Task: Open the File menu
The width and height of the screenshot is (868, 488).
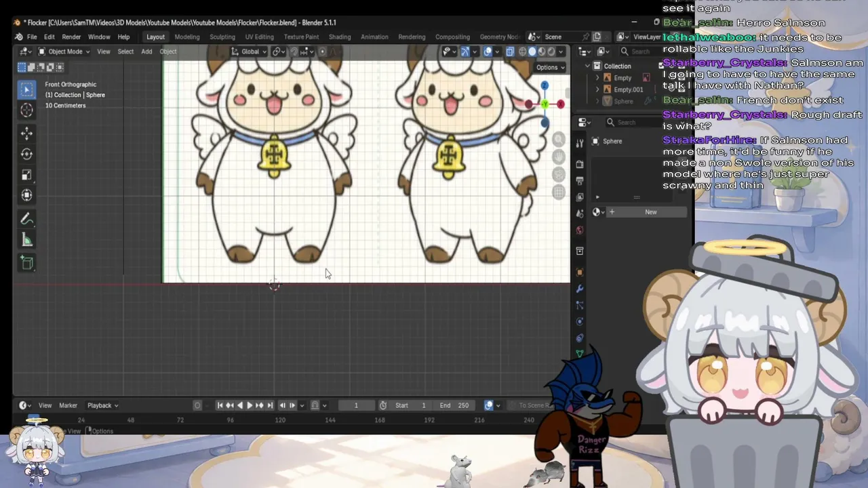Action: pyautogui.click(x=32, y=37)
